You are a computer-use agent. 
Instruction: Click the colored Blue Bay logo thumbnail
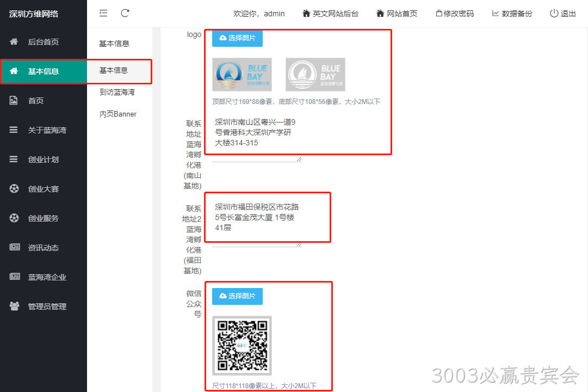pyautogui.click(x=242, y=75)
